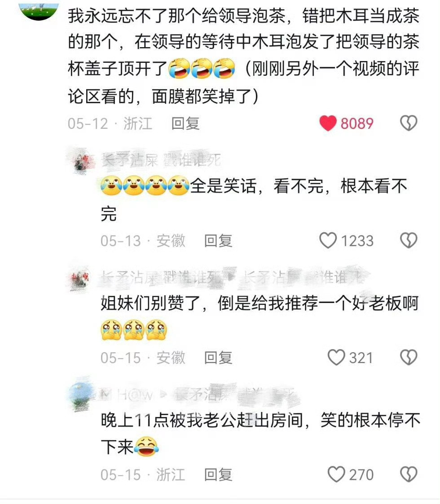Like the comment with 321 likes
Viewport: 440px width, 504px height.
click(336, 357)
